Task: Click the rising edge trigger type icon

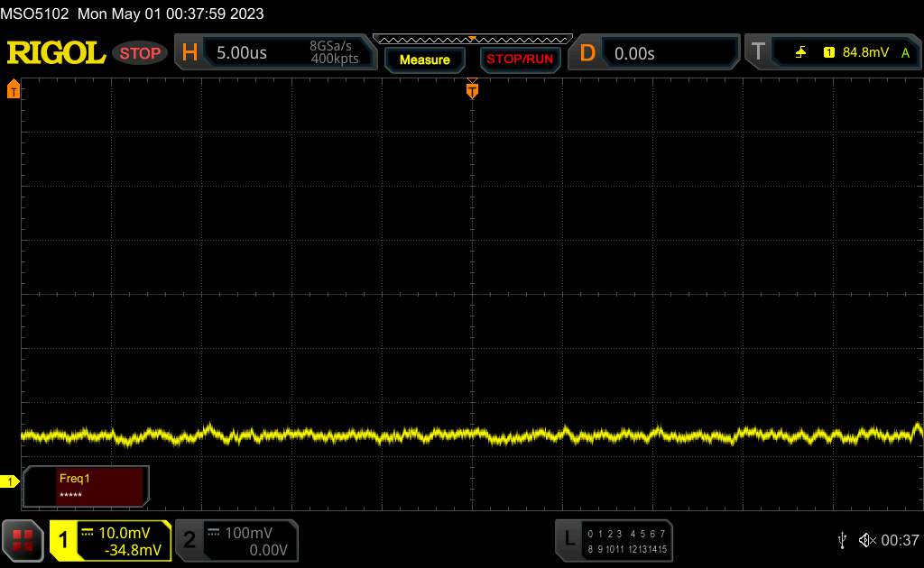Action: (x=801, y=53)
